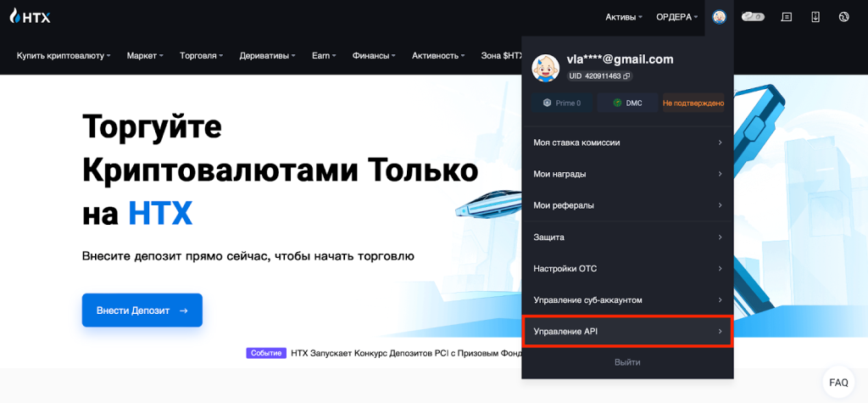The width and height of the screenshot is (868, 403).
Task: Toggle the pill switch in top bar
Action: point(753,16)
